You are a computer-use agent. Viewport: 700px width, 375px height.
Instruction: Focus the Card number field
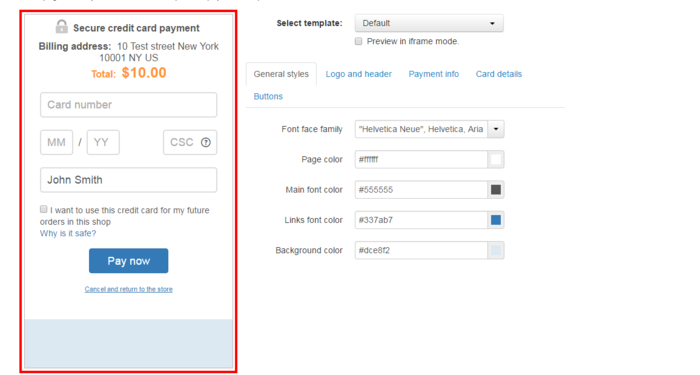pos(129,105)
